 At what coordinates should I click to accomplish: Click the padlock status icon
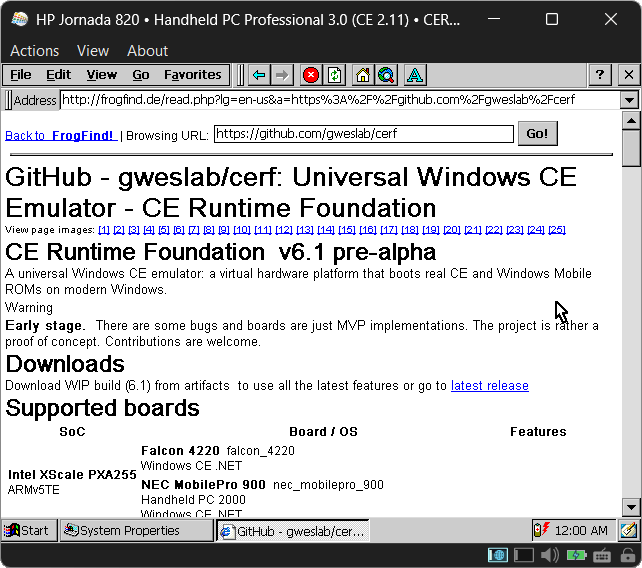628,556
